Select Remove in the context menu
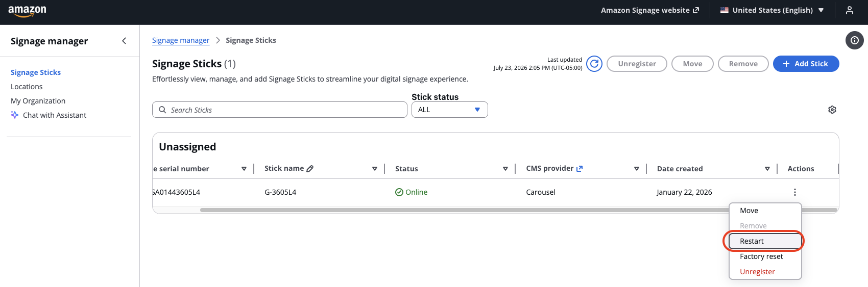The width and height of the screenshot is (868, 287). pos(765,226)
